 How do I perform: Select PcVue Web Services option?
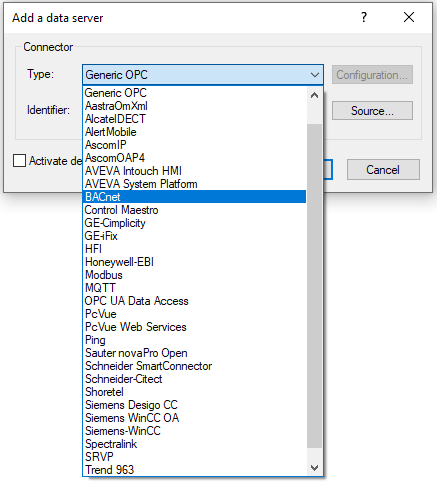(x=195, y=327)
